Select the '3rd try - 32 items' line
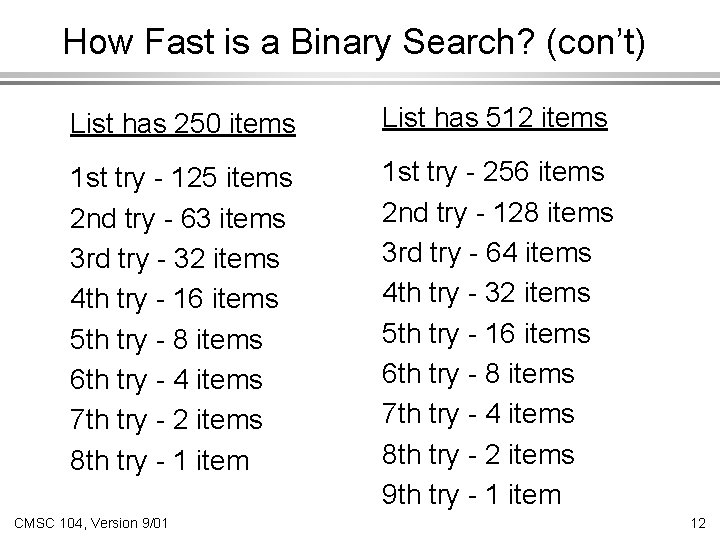Screen dimensions: 720x540 pyautogui.click(x=174, y=258)
